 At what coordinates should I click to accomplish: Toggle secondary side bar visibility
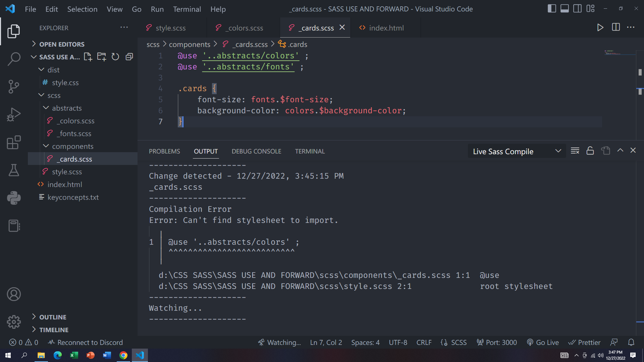click(577, 9)
